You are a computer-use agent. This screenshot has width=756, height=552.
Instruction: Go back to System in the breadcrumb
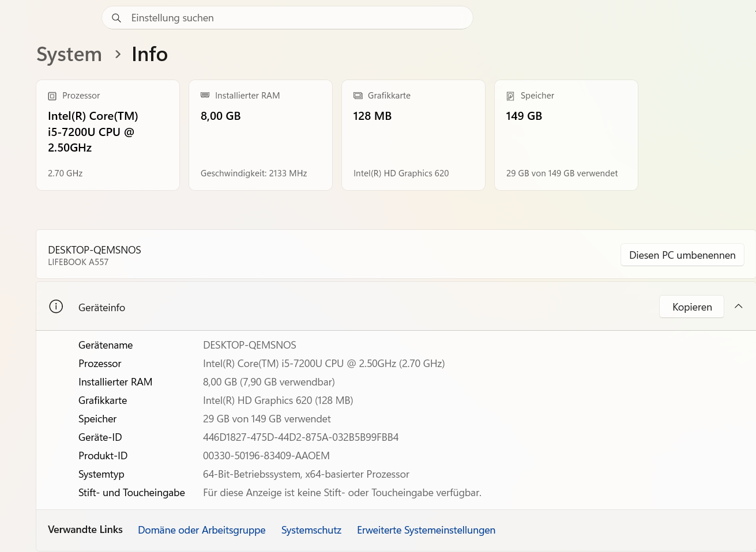click(x=69, y=54)
